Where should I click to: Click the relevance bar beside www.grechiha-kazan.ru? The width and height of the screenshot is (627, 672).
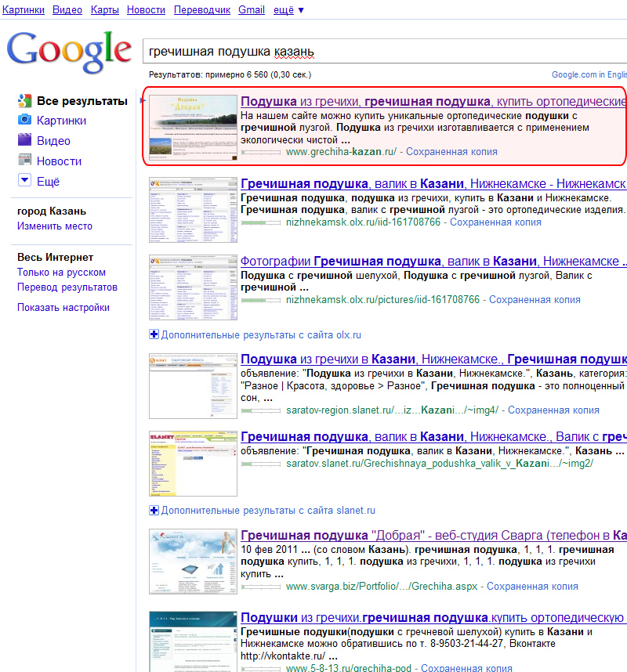[x=261, y=152]
